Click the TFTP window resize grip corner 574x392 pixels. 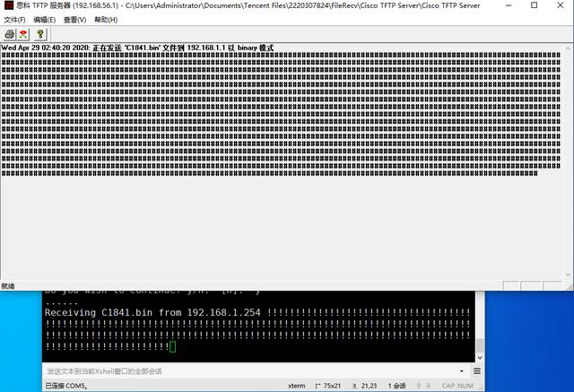(x=570, y=287)
